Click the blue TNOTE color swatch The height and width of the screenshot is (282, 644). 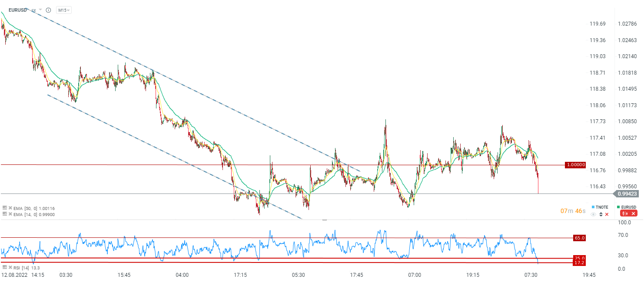(593, 207)
